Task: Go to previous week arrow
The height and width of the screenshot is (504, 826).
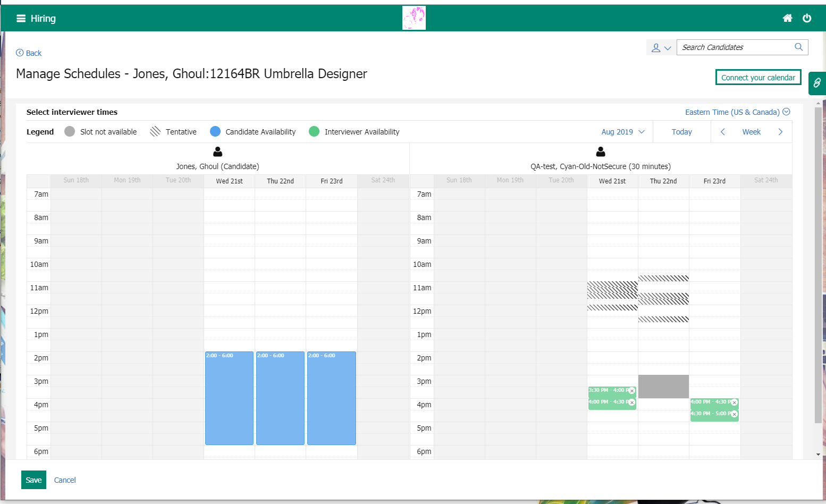Action: click(722, 132)
